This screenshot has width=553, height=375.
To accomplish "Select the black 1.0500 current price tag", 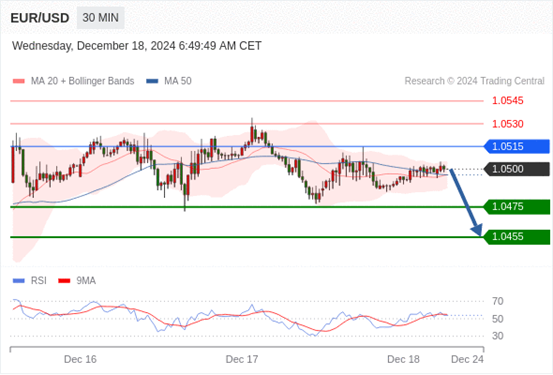I will pos(516,169).
